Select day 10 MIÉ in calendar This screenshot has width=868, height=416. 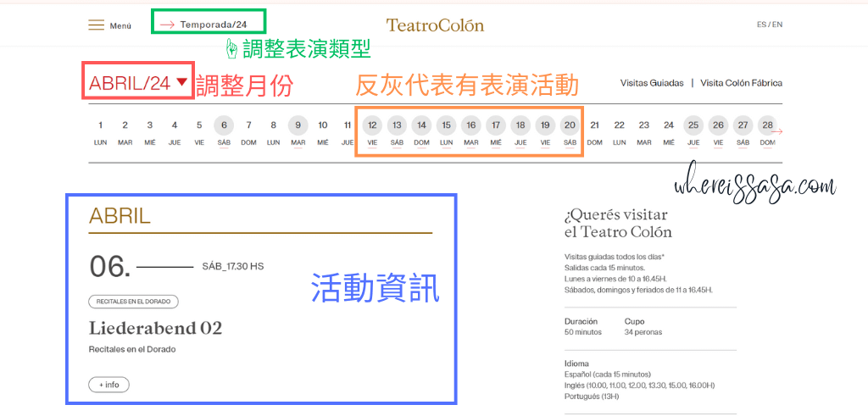tap(323, 133)
